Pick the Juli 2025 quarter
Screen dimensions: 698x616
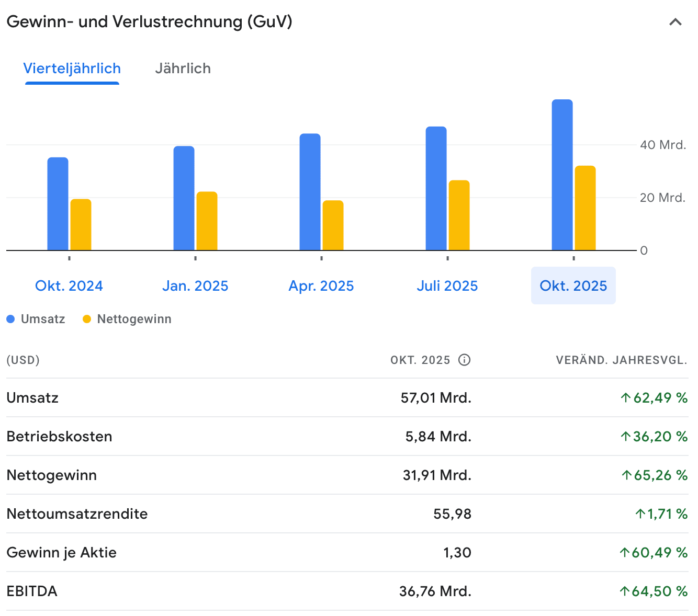[447, 286]
